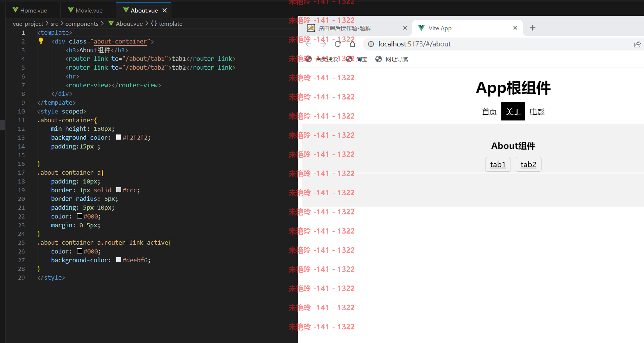
Task: Reload the localhost page
Action: 338,44
